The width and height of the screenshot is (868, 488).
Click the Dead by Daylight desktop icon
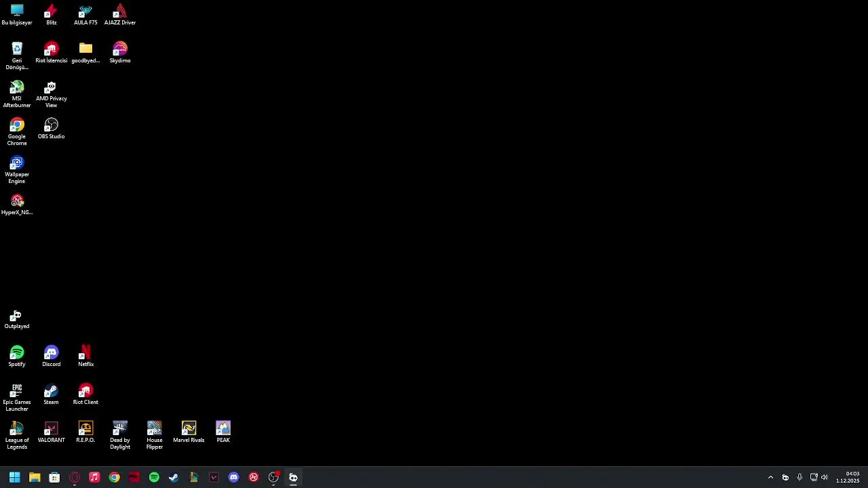(120, 436)
